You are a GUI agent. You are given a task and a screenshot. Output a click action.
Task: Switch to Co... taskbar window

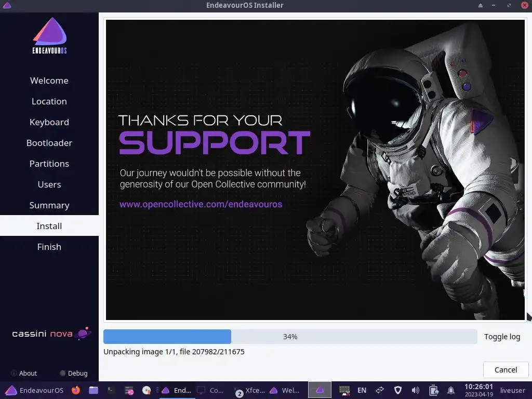[x=211, y=390]
